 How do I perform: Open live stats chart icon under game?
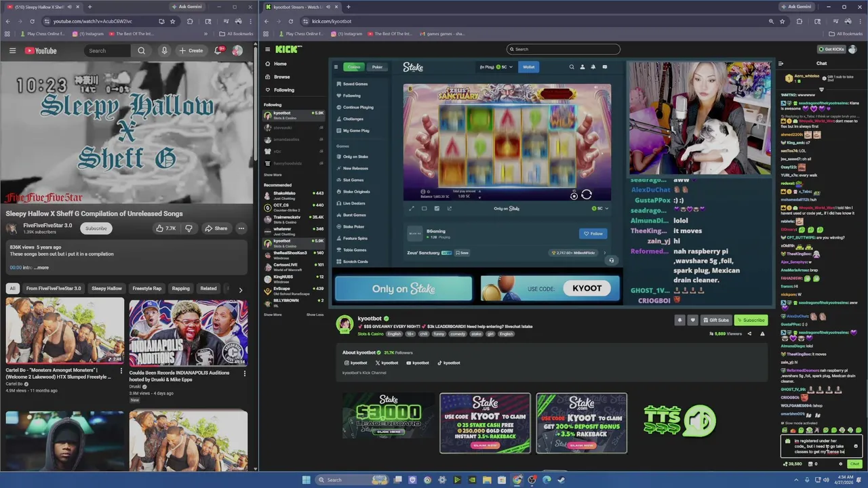(x=437, y=209)
